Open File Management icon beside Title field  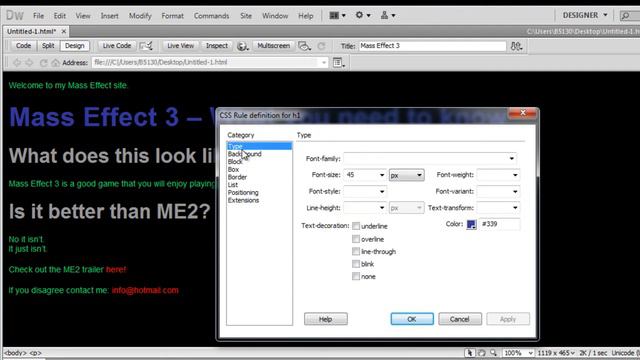(516, 46)
